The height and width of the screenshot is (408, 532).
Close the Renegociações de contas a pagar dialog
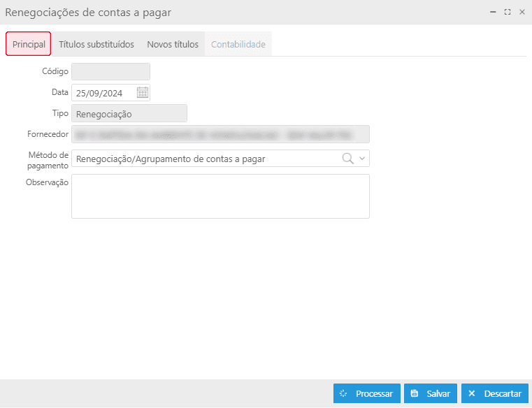tap(522, 12)
